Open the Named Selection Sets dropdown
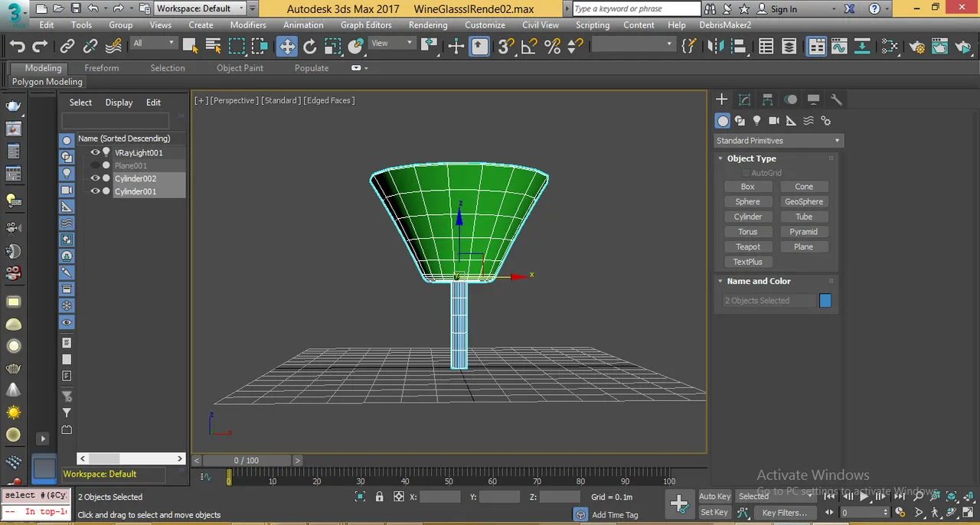 [x=633, y=44]
